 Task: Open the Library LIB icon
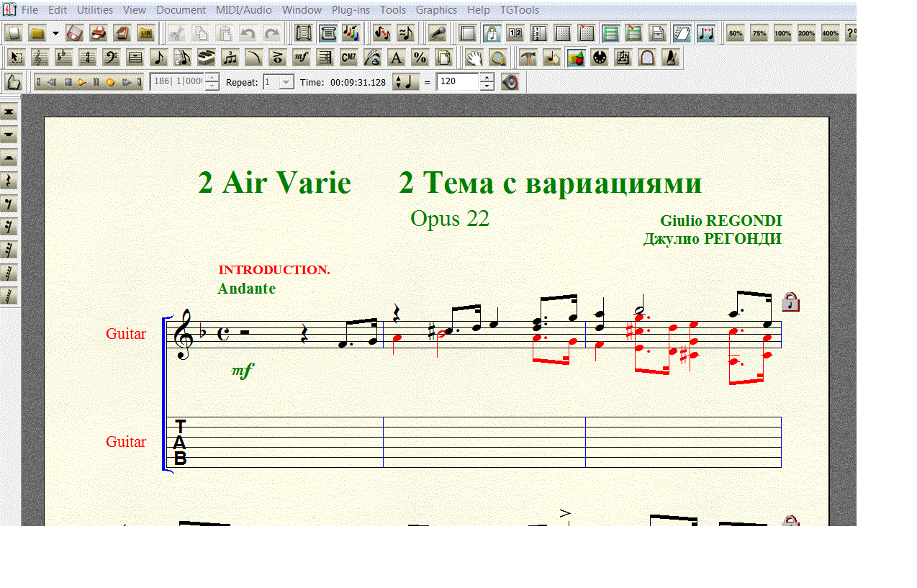click(145, 33)
